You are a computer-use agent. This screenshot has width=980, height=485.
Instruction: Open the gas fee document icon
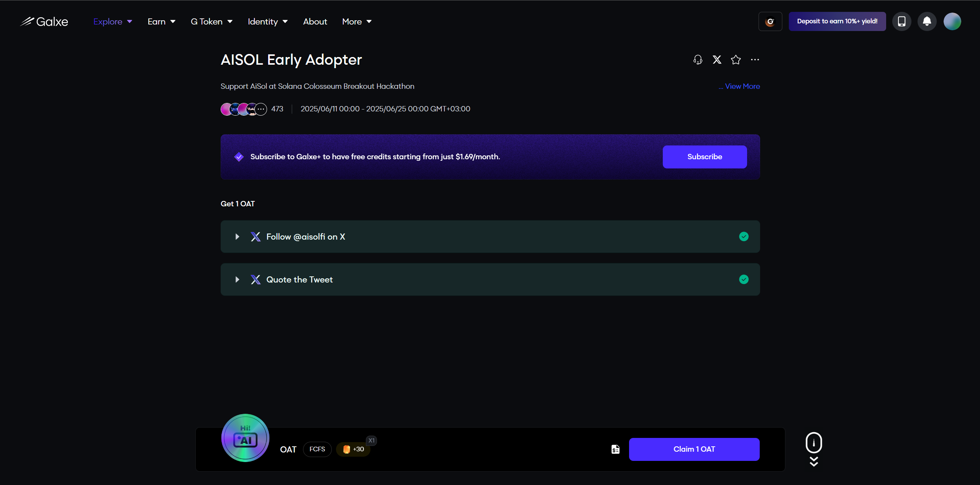point(615,449)
